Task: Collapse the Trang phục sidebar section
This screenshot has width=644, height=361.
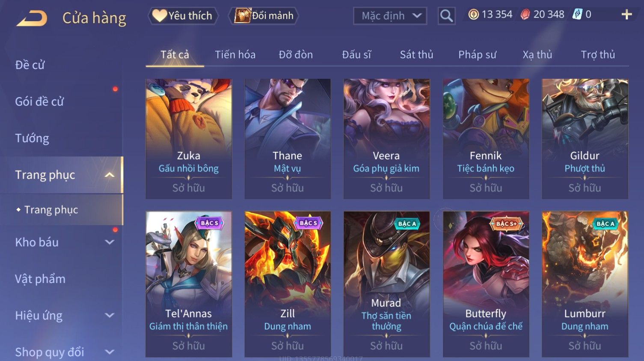Action: coord(110,175)
